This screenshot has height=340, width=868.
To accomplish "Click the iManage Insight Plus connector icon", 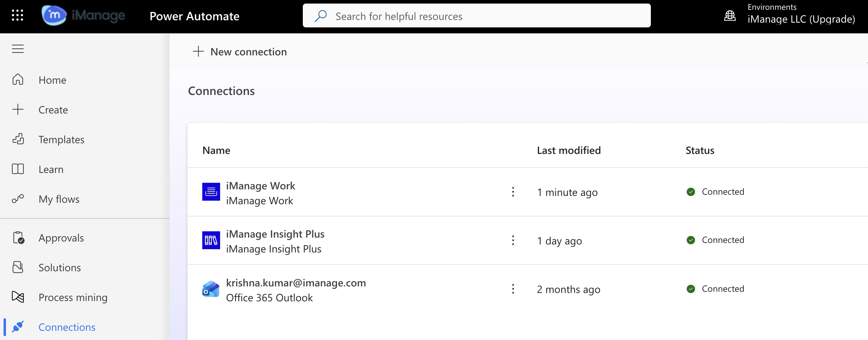I will (211, 240).
